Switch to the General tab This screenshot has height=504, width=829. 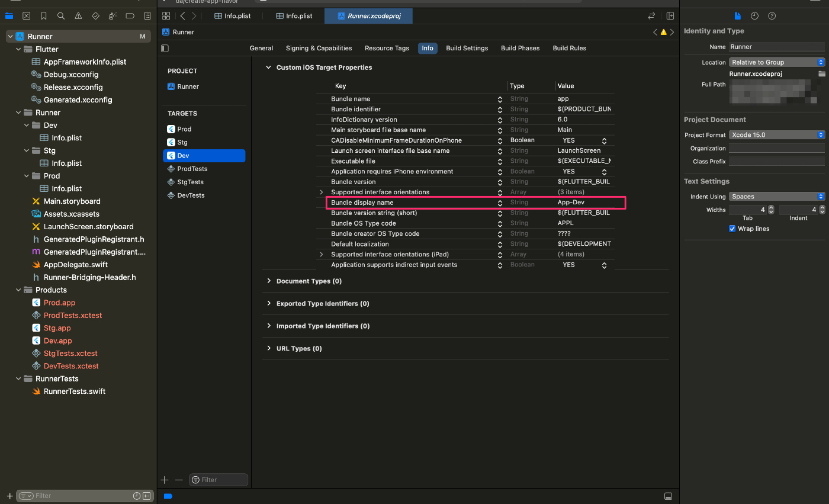(261, 48)
